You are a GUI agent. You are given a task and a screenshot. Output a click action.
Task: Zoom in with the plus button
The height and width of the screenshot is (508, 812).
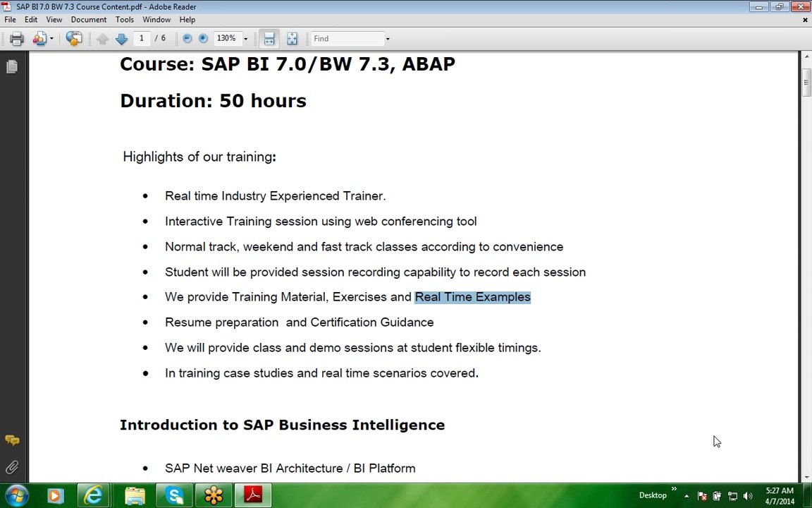pyautogui.click(x=203, y=38)
